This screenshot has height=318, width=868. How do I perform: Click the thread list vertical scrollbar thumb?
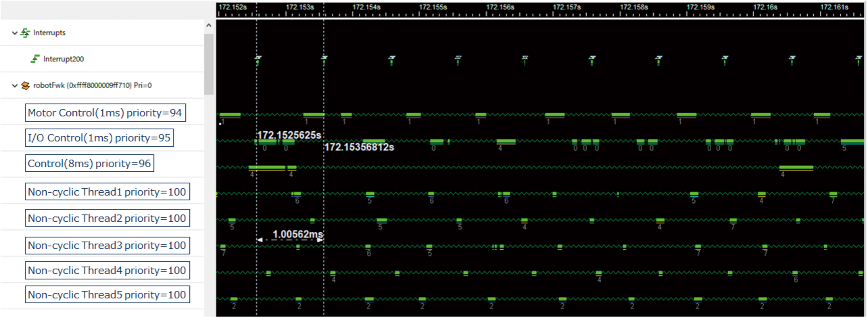pos(209,64)
